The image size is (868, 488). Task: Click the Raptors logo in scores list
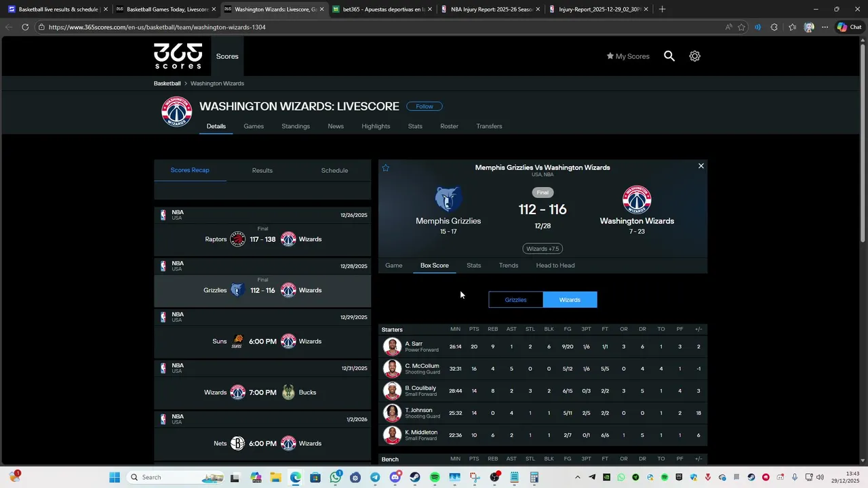237,239
